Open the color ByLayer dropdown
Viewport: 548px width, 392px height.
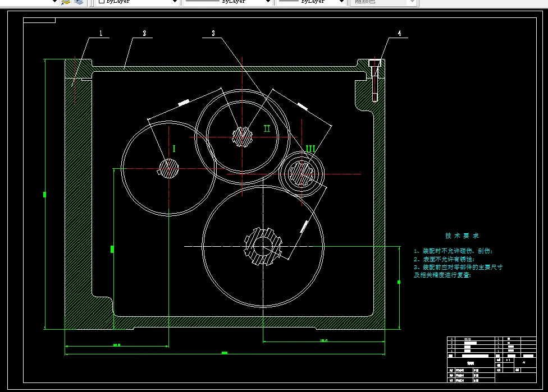[137, 2]
